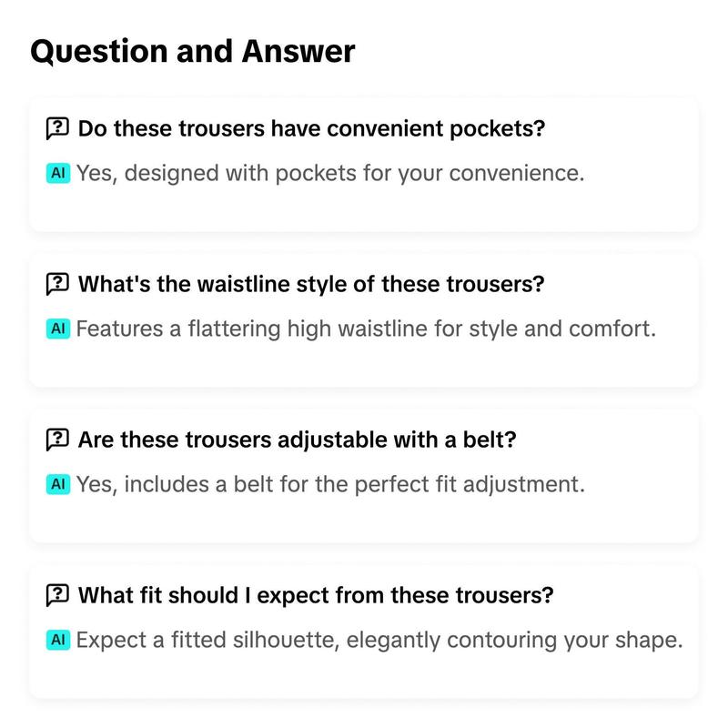Select the answer 'Yes, designed with pockets'
Screen dimensions: 728x728
[330, 174]
